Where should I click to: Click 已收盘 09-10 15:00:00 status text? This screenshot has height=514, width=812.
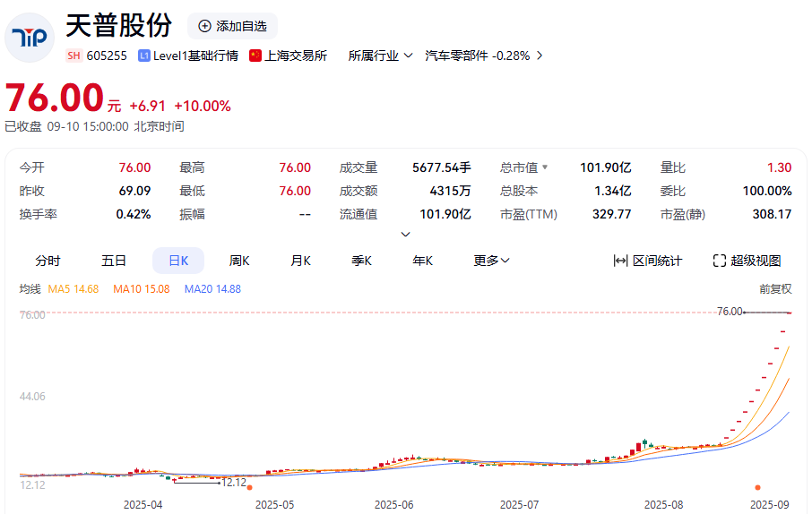94,126
